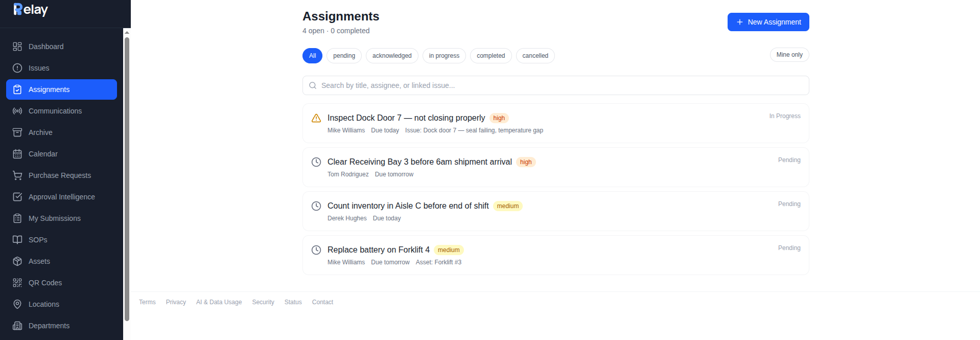The image size is (980, 340).
Task: Filter assignments by completed
Action: point(491,56)
